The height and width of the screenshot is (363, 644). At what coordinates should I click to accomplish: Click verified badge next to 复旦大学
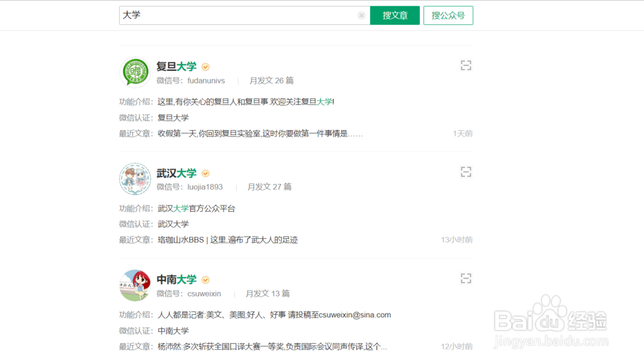[206, 67]
